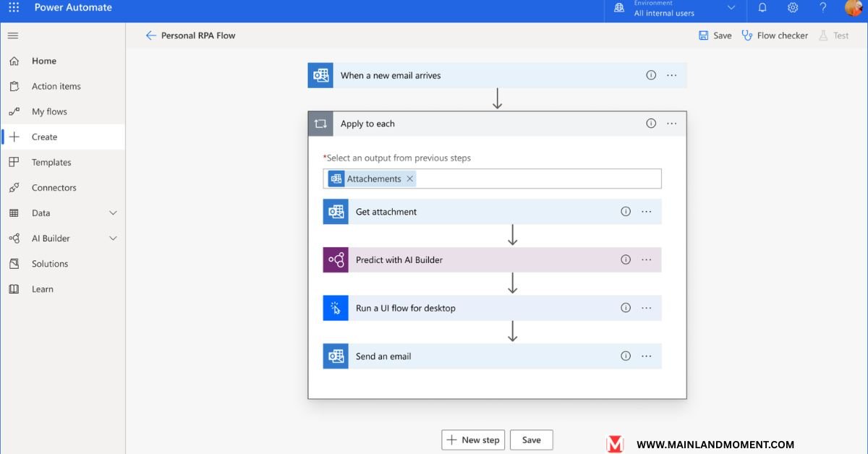868x454 pixels.
Task: Click the Power Automate title
Action: tap(73, 7)
